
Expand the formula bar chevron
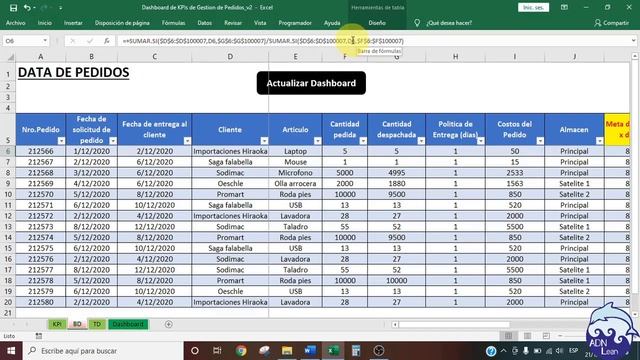pyautogui.click(x=633, y=41)
